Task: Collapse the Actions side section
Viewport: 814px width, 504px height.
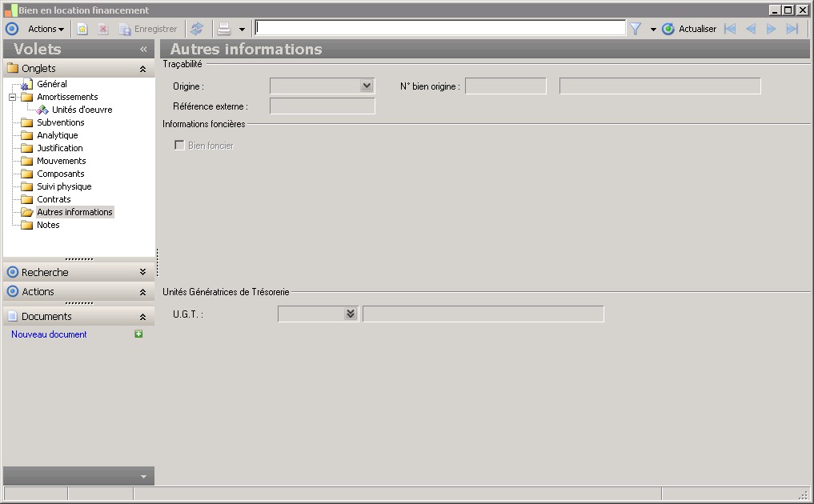Action: coord(142,292)
